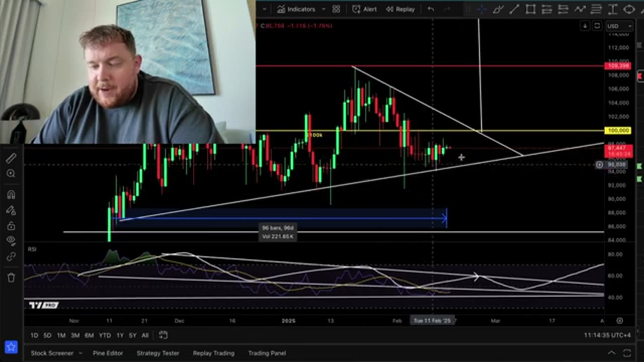Set date range to 1D
Screen dimensions: 644x362
tap(34, 335)
